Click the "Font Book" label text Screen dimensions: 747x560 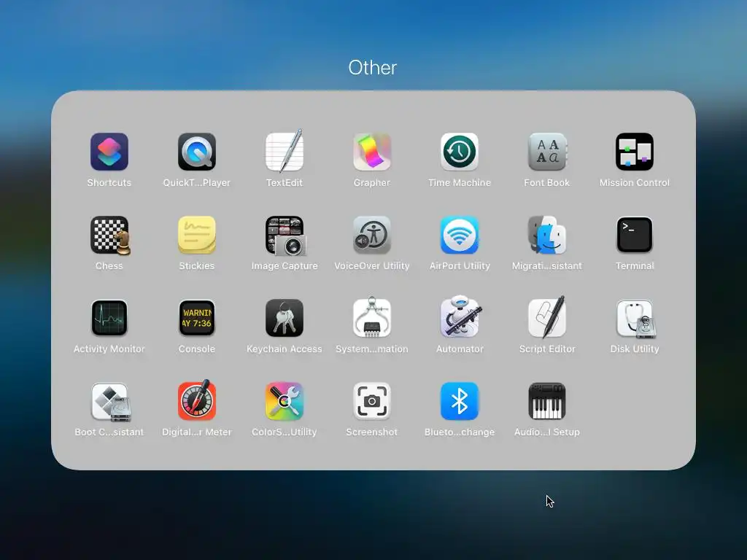[547, 183]
